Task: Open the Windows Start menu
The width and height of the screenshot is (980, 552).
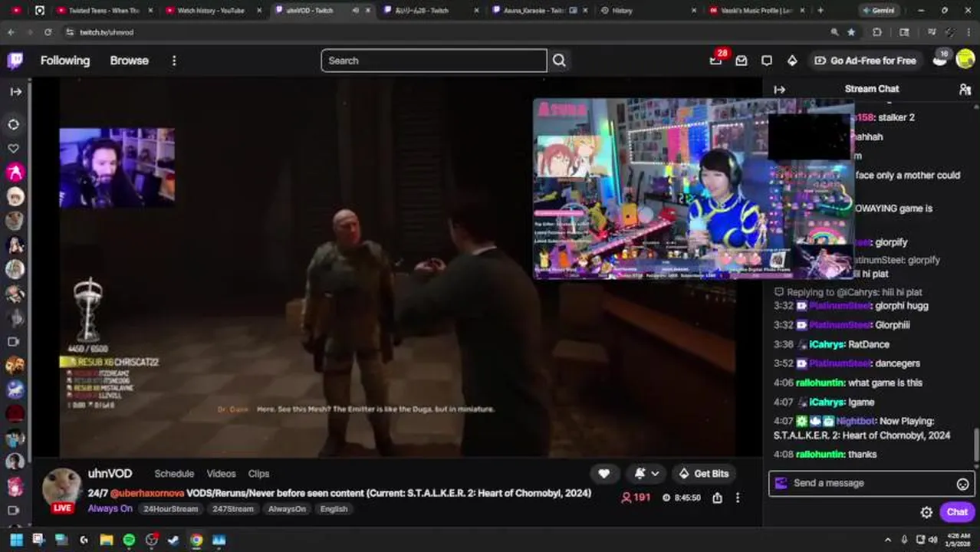Action: coord(15,540)
